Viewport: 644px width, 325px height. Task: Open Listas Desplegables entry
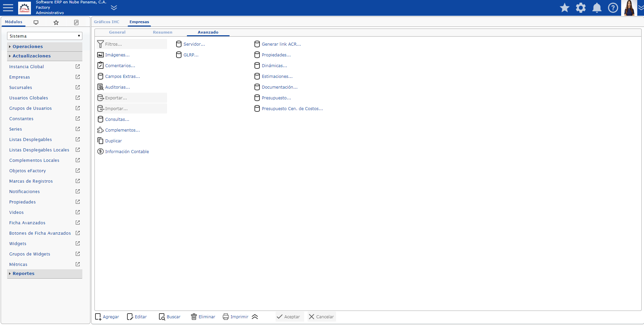[31, 139]
